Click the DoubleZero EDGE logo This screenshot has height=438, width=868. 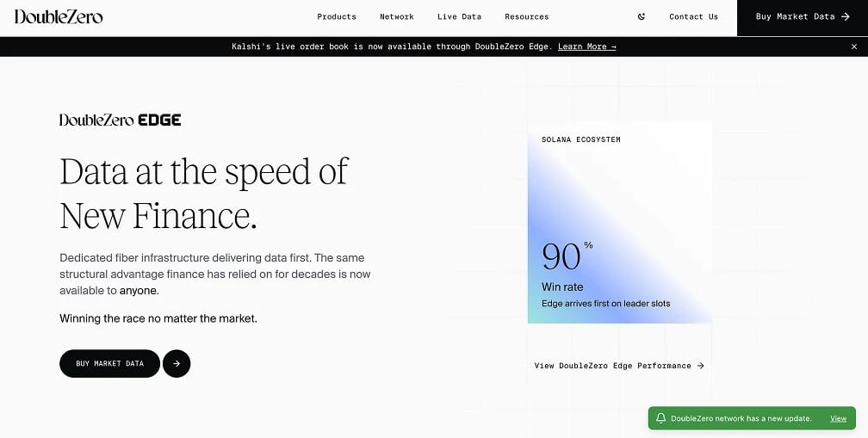[x=121, y=120]
